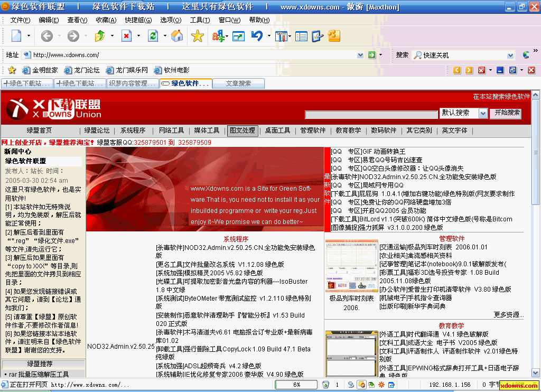Click the Stop loading icon
Image resolution: width=541 pixels, height=392 pixels.
pos(127,35)
